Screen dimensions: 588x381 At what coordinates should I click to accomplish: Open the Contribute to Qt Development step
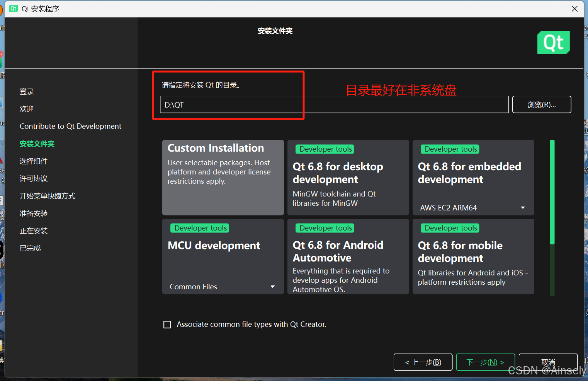(x=70, y=126)
